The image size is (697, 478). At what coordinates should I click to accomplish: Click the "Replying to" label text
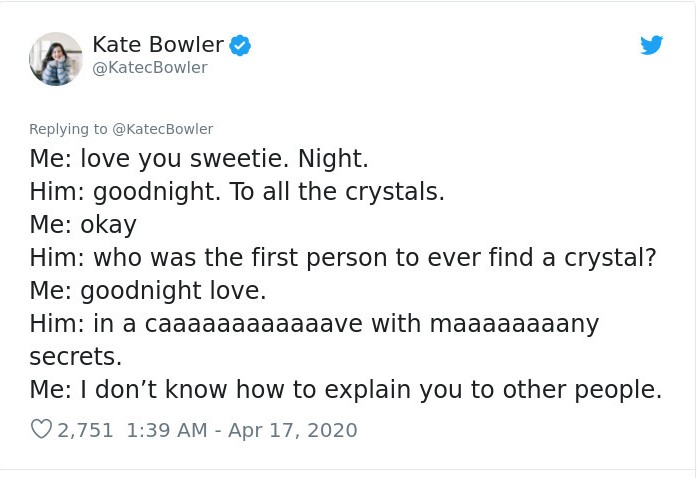tap(68, 129)
